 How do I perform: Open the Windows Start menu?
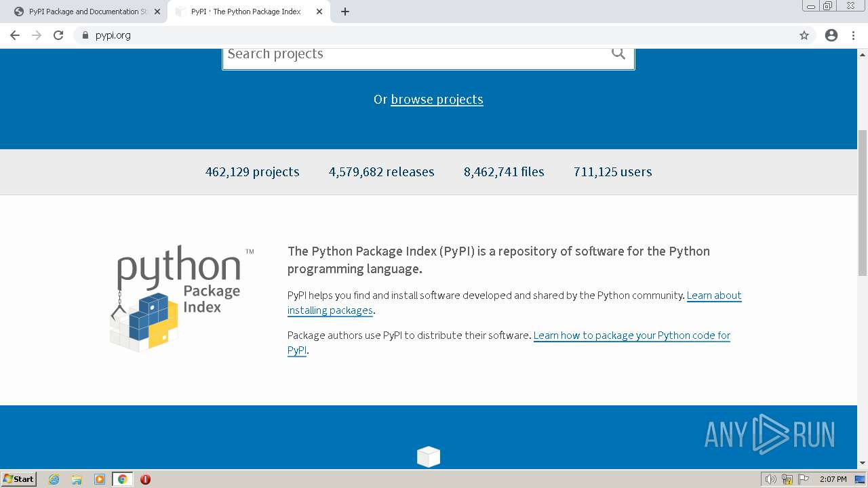tap(19, 479)
